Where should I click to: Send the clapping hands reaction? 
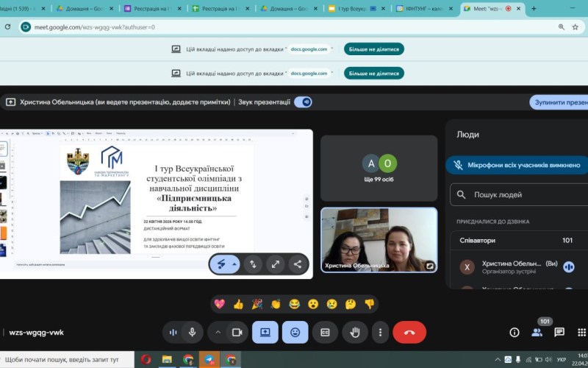(x=276, y=304)
